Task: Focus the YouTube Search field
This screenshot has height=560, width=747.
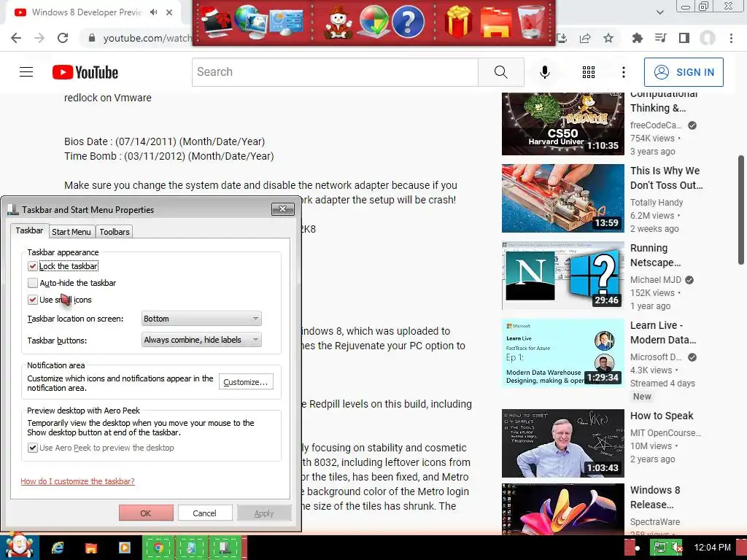Action: click(335, 72)
